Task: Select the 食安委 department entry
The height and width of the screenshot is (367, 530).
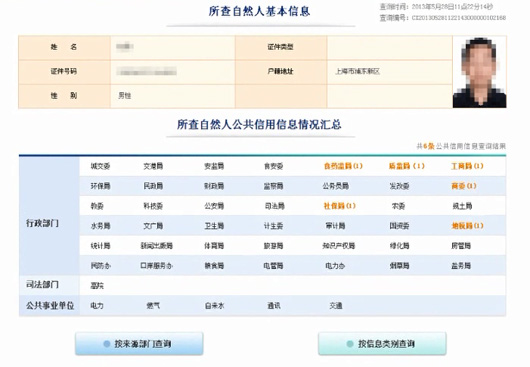Action: point(273,166)
